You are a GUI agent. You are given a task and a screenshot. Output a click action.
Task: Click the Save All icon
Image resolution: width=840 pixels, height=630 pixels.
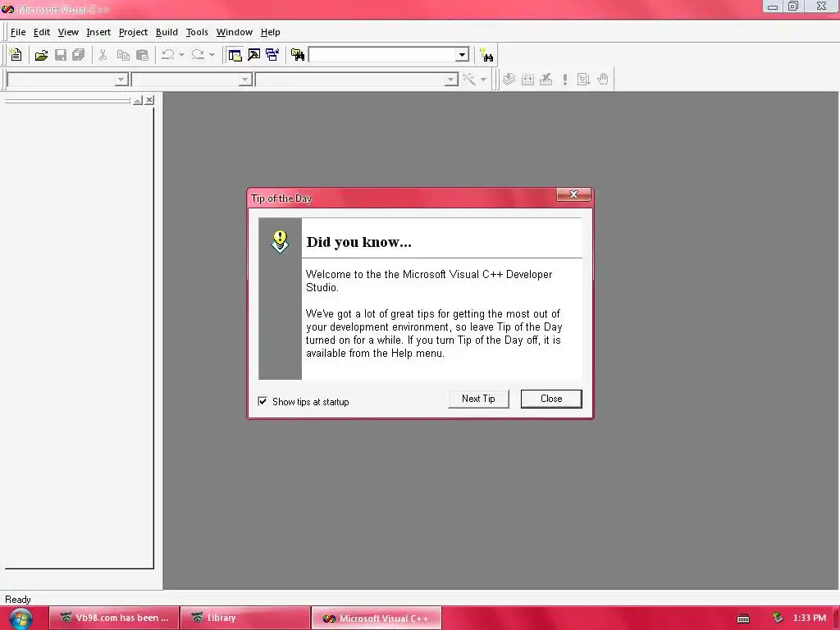tap(79, 55)
